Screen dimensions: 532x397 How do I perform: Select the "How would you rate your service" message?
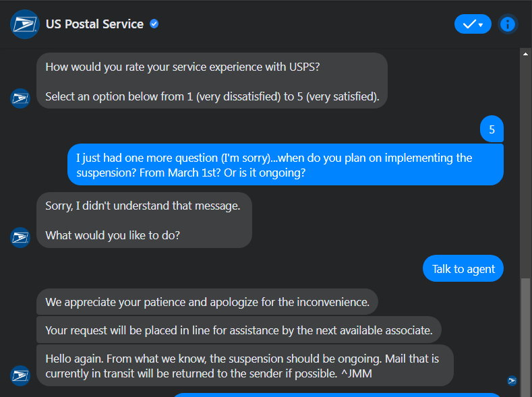(x=212, y=81)
